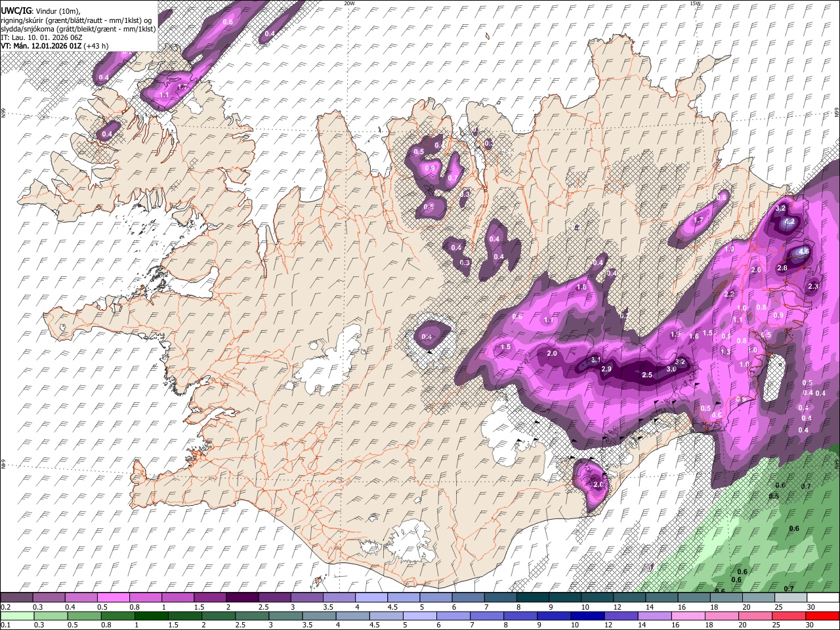
Task: Click the 2.3 precipitation value on the map
Action: [813, 286]
